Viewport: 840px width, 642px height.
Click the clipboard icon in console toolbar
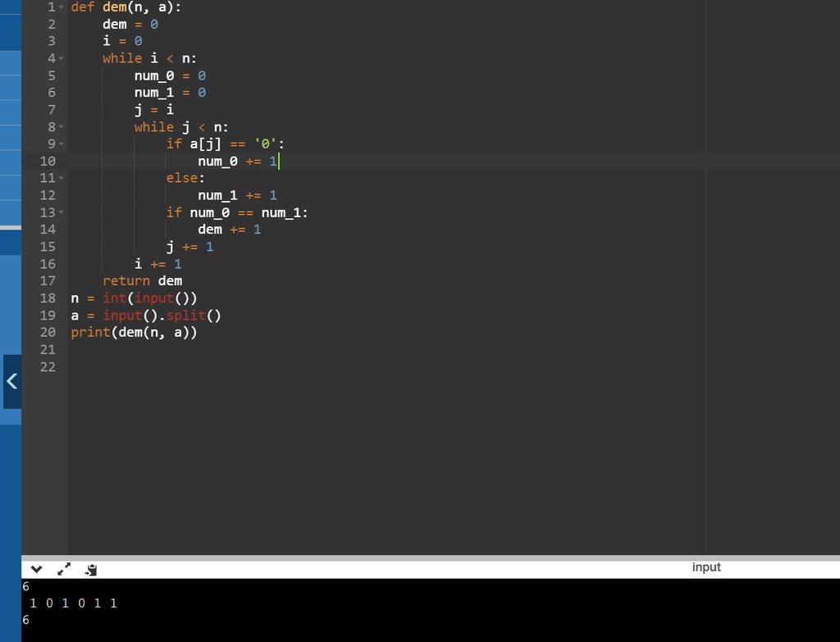pos(91,569)
